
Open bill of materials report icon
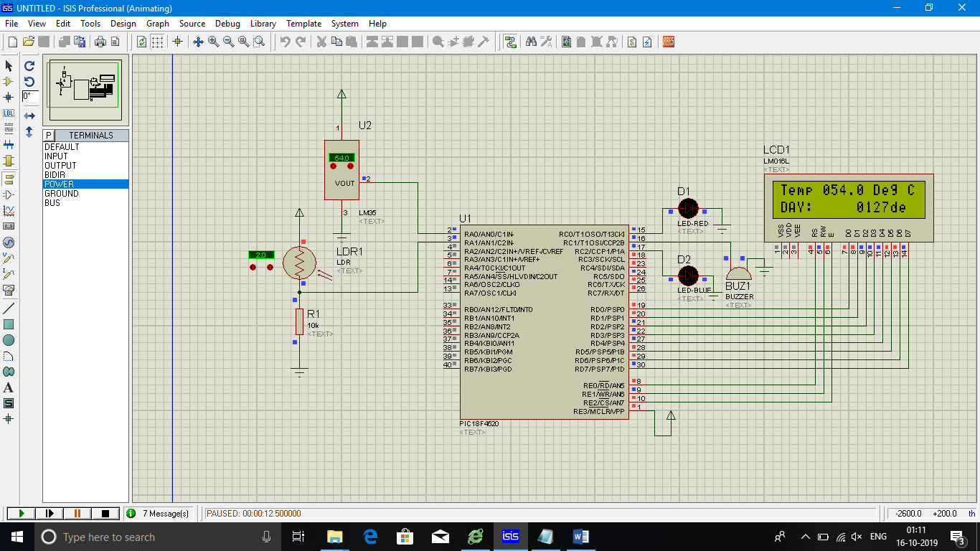click(631, 42)
